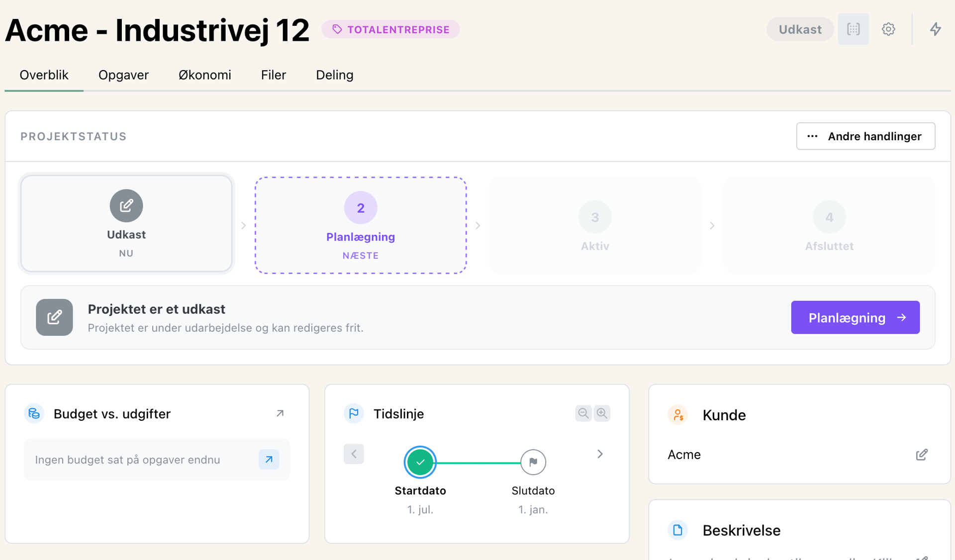Click the pencil icon in Udkast step
Screen dimensions: 955x560
(x=126, y=205)
